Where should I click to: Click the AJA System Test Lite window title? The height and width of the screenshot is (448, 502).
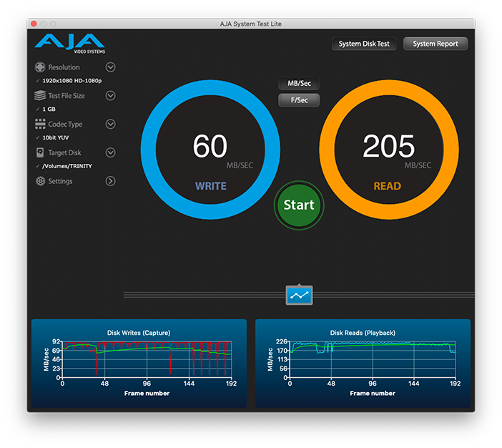click(251, 24)
